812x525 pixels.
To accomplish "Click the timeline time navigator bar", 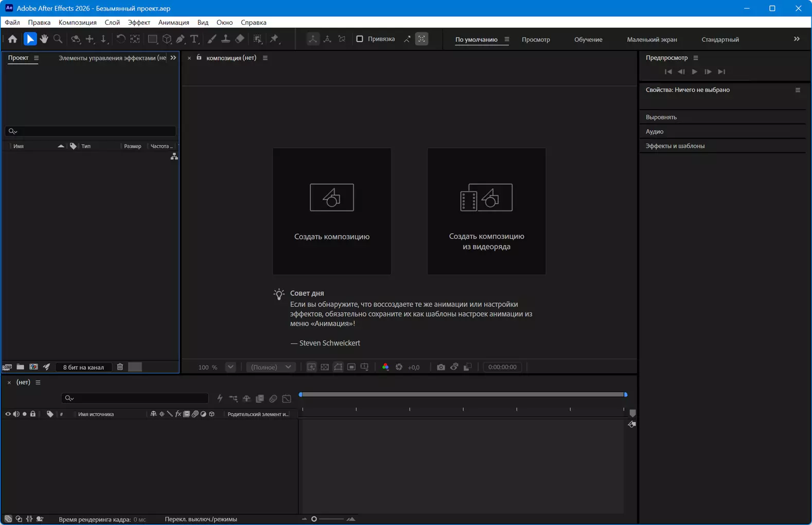I will click(x=463, y=394).
